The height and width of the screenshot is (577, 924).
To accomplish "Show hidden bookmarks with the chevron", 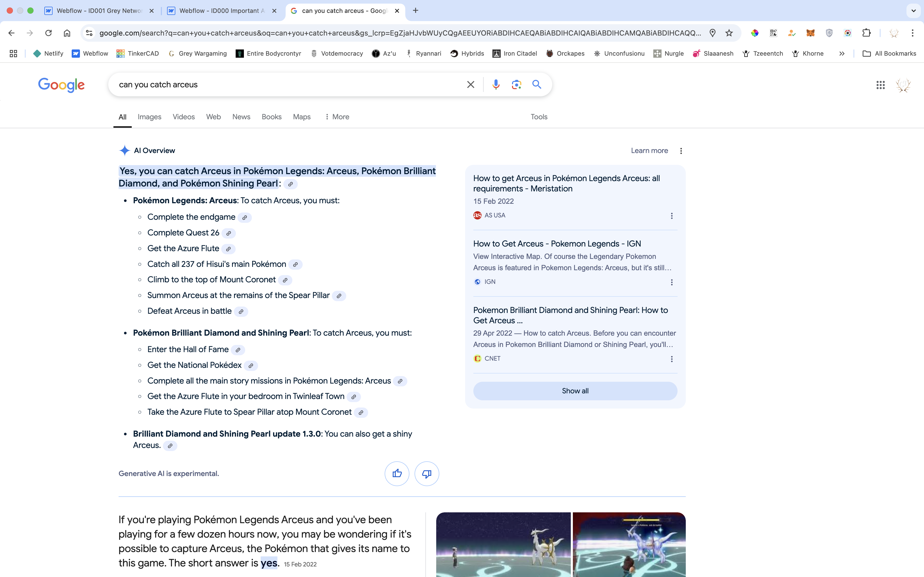I will (x=841, y=53).
